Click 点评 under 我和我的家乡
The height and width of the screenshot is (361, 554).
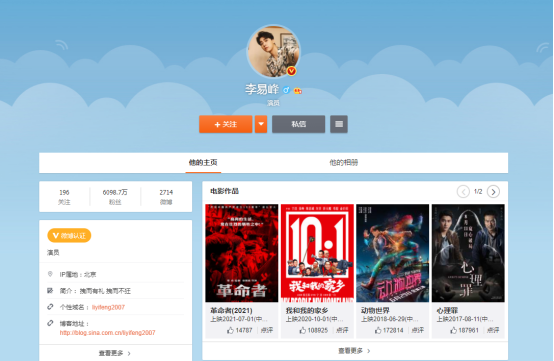pos(342,330)
